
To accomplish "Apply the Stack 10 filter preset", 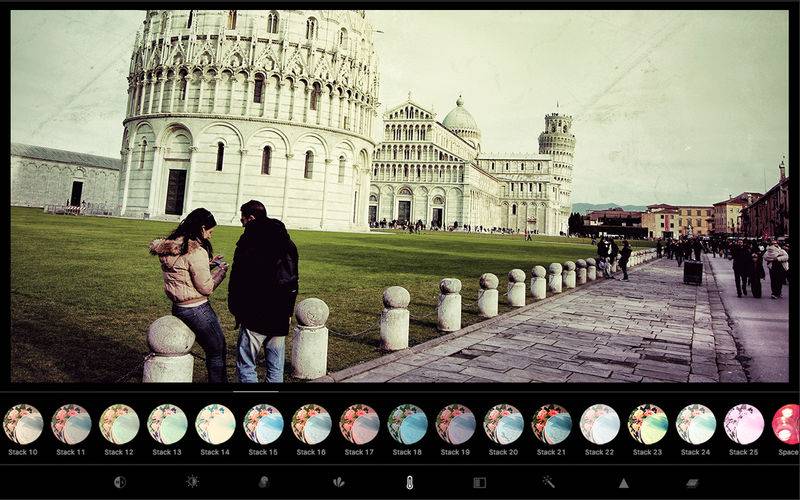I will point(23,424).
